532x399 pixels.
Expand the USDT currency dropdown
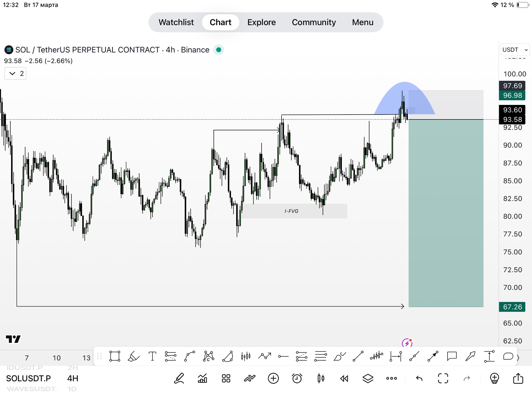(515, 50)
